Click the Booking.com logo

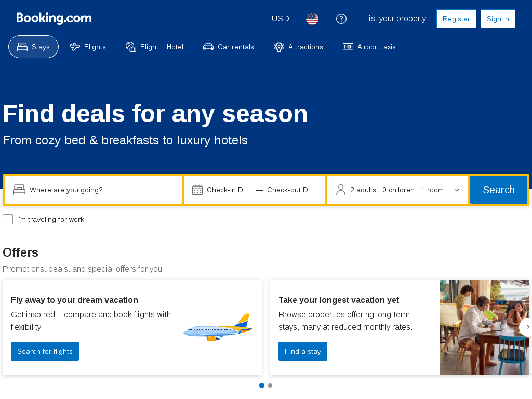54,18
